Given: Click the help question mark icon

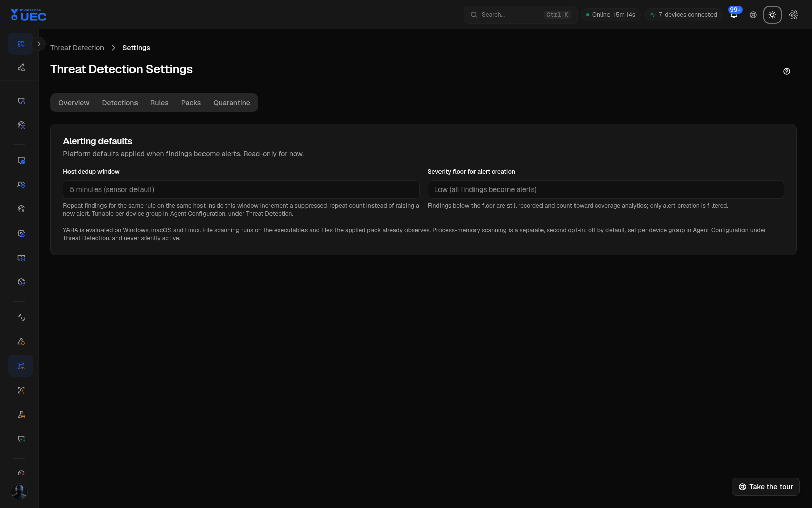Looking at the screenshot, I should pos(787,71).
